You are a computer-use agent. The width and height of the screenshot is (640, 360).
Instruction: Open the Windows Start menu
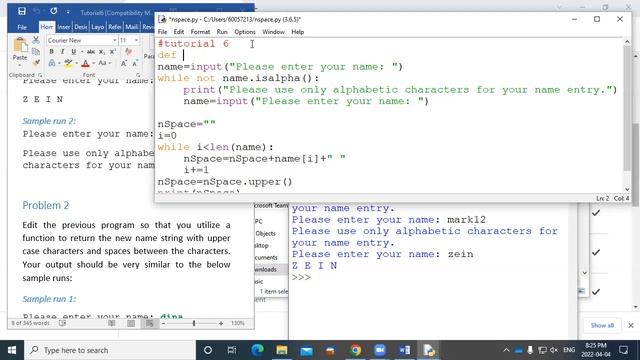click(11, 350)
